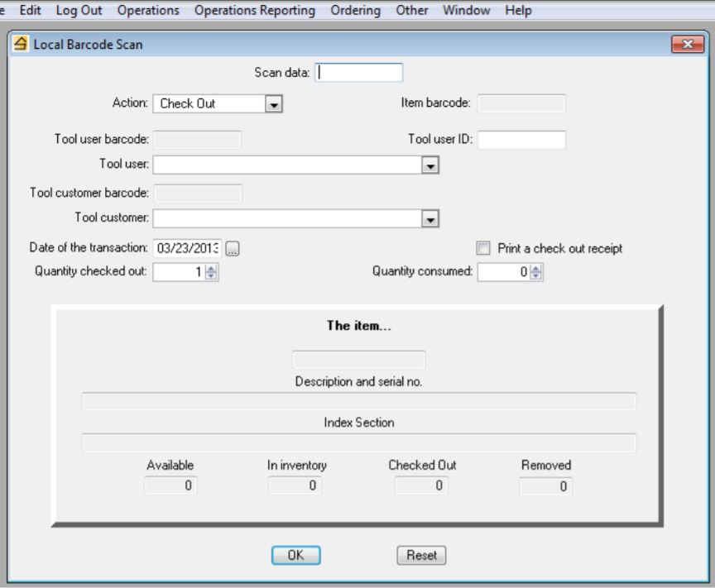
Task: Click the OK button
Action: (296, 555)
